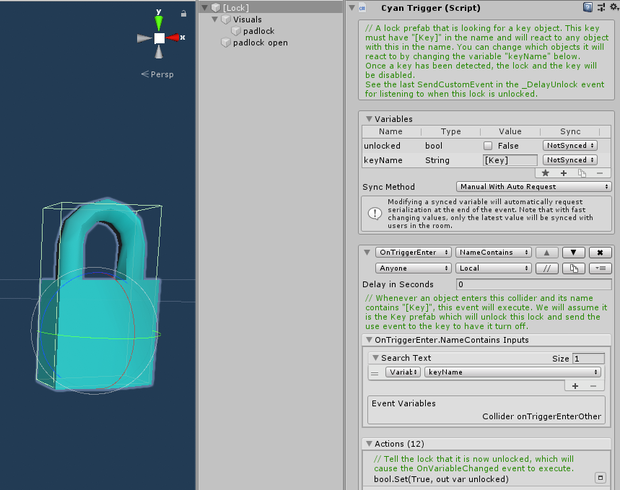Move the event down with arrow button
Screen dimensions: 620x490
click(x=573, y=252)
